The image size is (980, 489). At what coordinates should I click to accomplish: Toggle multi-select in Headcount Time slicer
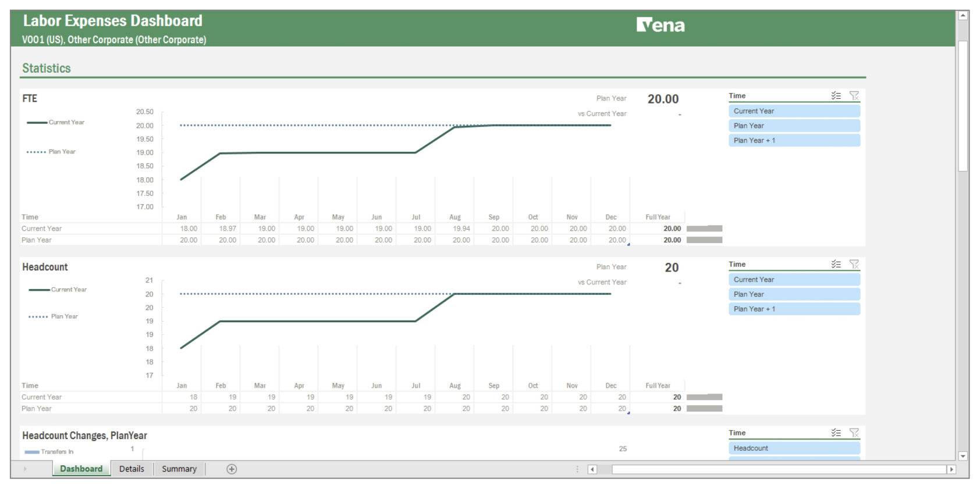[x=836, y=264]
